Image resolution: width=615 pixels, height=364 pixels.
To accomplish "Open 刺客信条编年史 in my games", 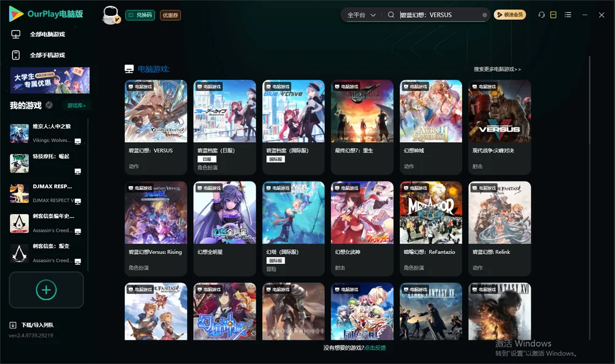I will pos(46,223).
